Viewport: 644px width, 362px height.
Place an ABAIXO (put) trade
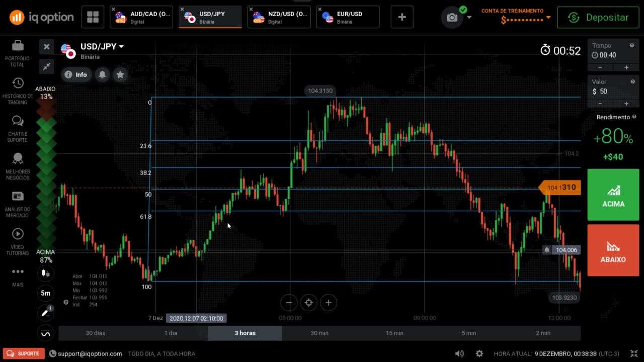pyautogui.click(x=613, y=250)
